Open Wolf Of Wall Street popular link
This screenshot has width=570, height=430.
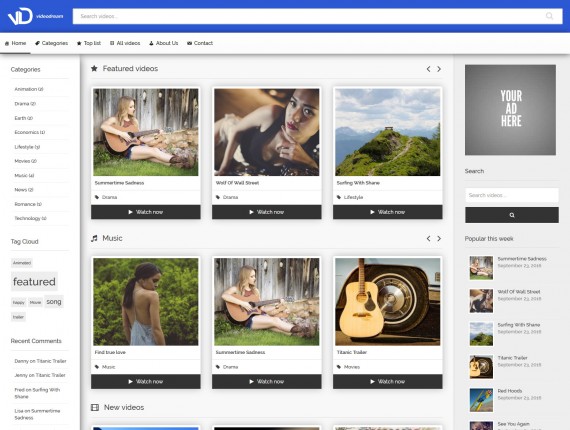[519, 292]
